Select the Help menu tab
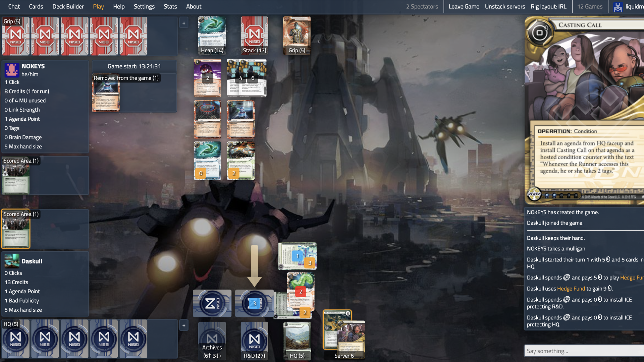 [118, 6]
